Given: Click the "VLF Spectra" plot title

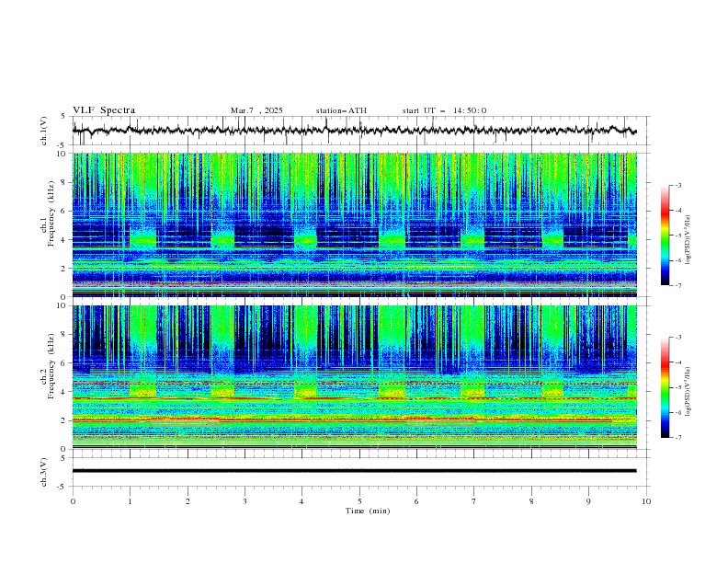Looking at the screenshot, I should 104,110.
